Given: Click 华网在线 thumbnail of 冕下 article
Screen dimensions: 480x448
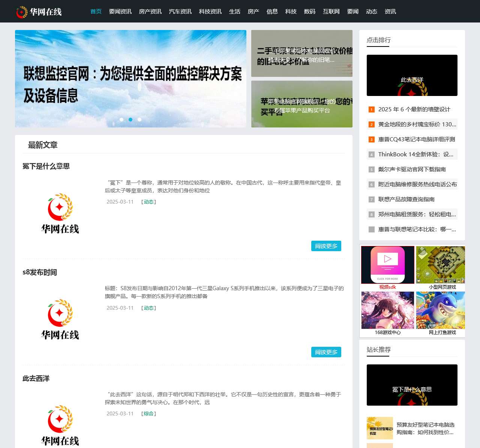Looking at the screenshot, I should [x=60, y=214].
